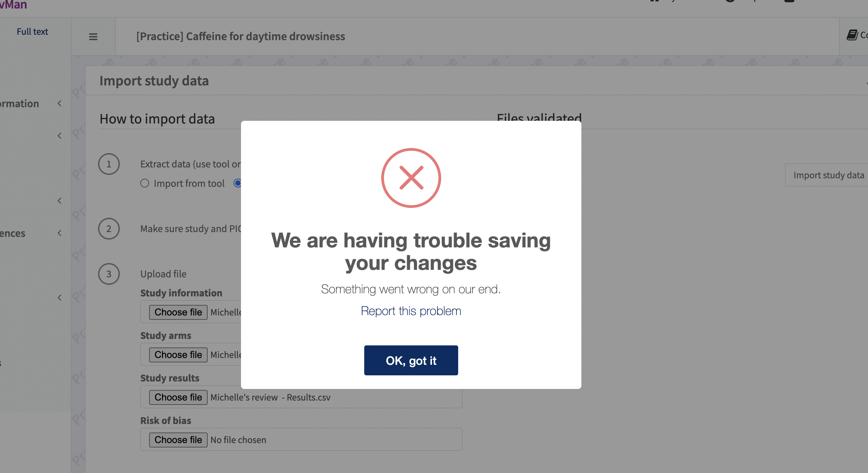Click the Report this problem link
Screen dimensions: 868x473
411,311
